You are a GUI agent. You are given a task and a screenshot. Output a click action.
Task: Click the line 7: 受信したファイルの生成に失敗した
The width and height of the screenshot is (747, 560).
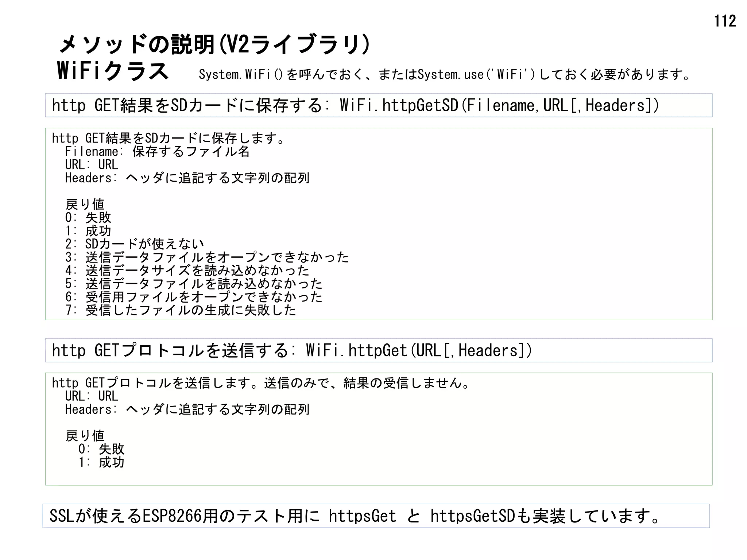[181, 310]
